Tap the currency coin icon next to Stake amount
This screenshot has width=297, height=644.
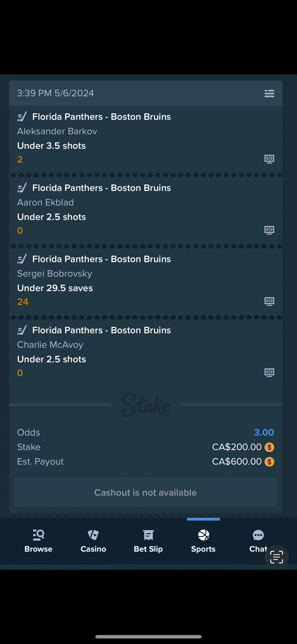[269, 447]
